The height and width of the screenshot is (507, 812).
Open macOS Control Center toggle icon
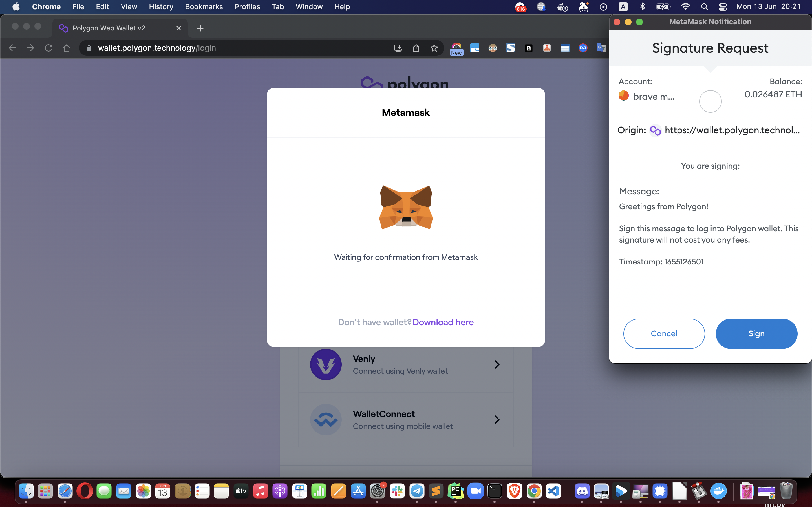click(x=723, y=7)
